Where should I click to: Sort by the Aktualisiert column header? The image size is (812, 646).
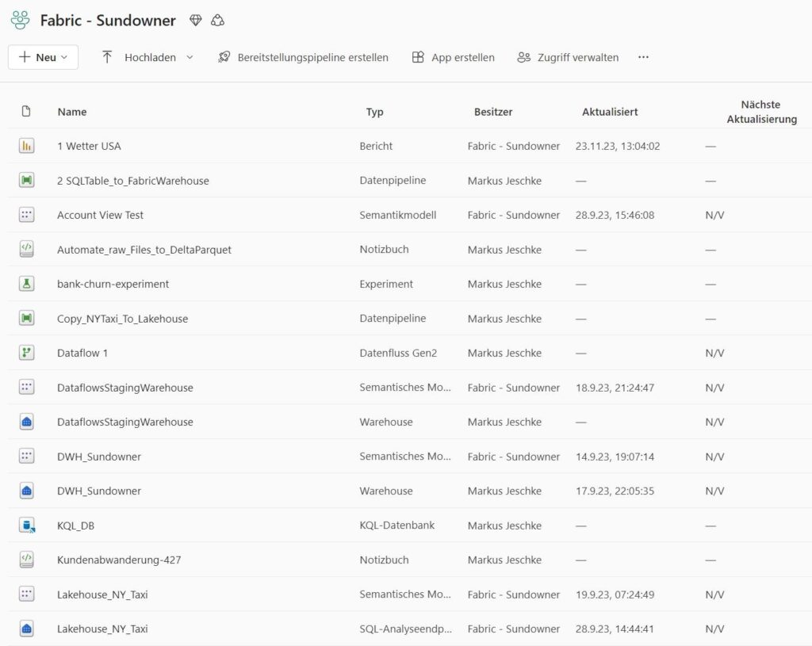pyautogui.click(x=610, y=112)
